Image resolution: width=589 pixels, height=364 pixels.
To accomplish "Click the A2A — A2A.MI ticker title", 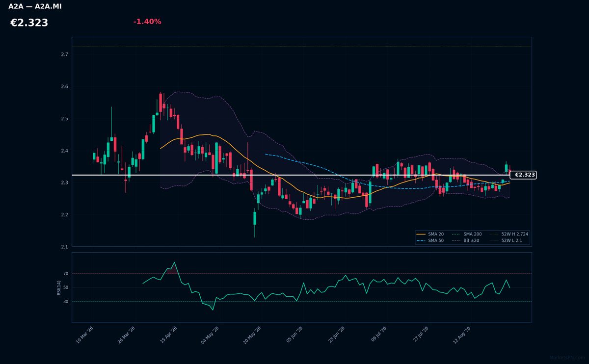I will pyautogui.click(x=35, y=6).
